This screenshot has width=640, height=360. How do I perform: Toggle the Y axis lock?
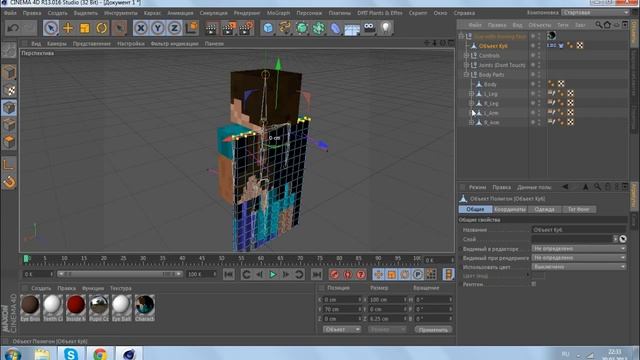(158, 28)
